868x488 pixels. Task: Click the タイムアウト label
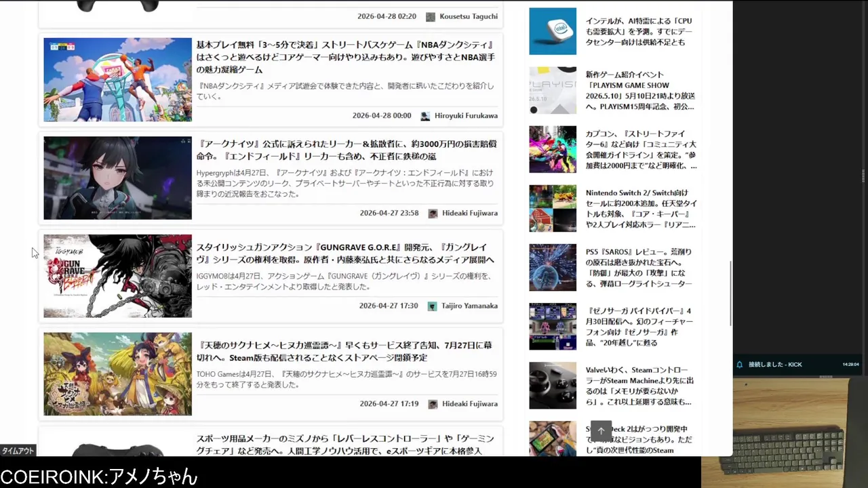point(18,451)
